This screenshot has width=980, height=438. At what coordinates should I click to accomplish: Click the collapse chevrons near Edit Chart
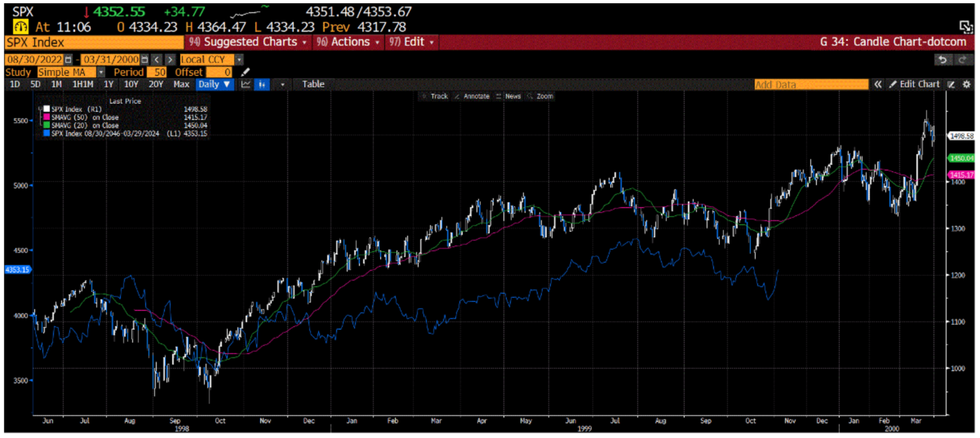(x=878, y=84)
